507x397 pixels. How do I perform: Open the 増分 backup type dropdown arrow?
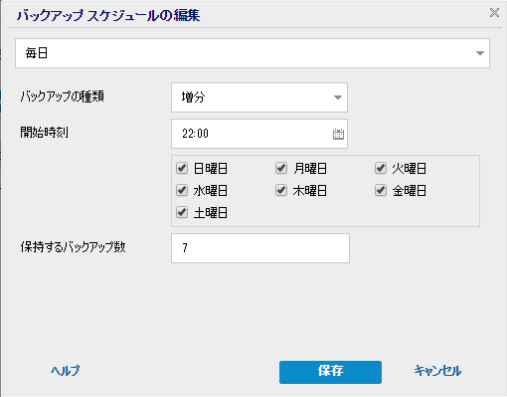point(338,97)
